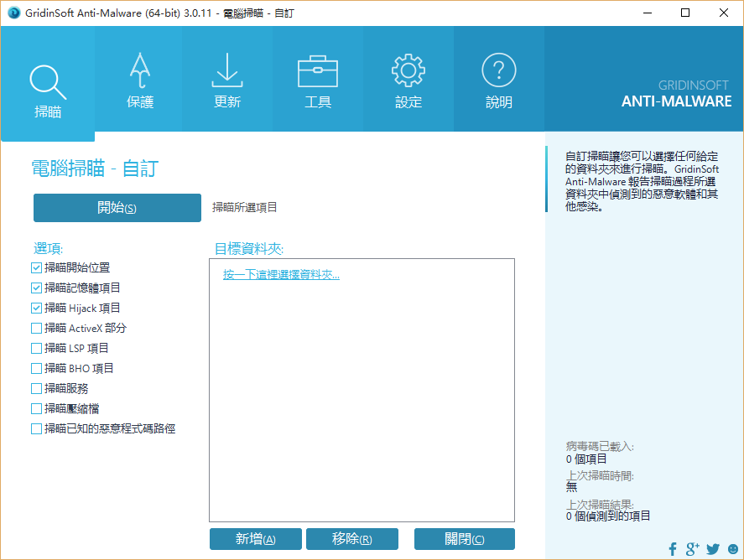Enable 掃瞄 LSP 項目 checkbox
This screenshot has width=744, height=560.
(x=36, y=349)
